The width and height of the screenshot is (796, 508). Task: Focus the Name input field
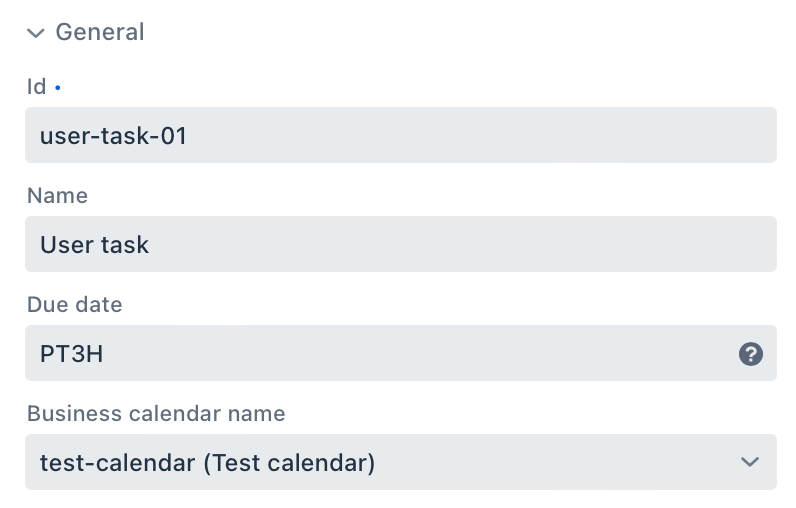[400, 244]
